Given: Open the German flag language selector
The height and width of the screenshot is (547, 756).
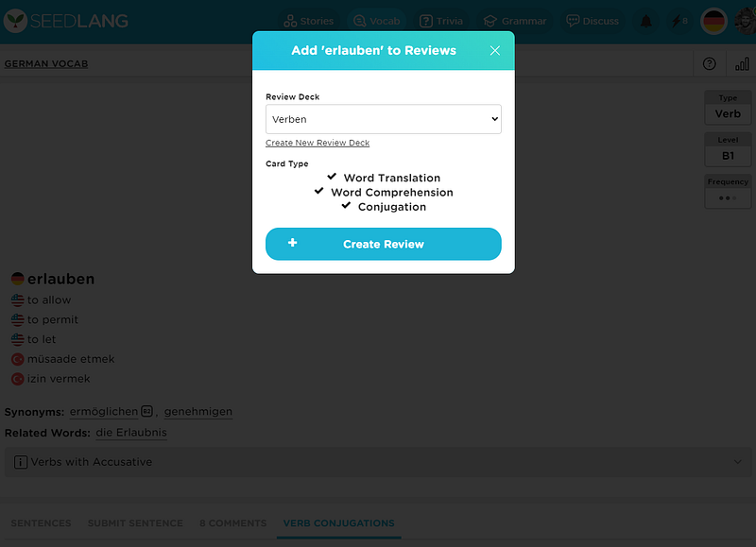Looking at the screenshot, I should click(x=713, y=21).
